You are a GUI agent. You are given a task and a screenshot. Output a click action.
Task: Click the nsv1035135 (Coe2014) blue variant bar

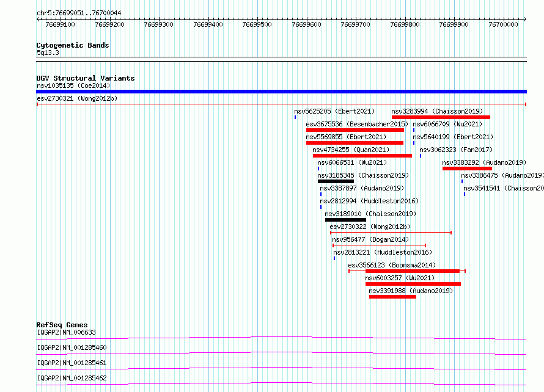281,92
